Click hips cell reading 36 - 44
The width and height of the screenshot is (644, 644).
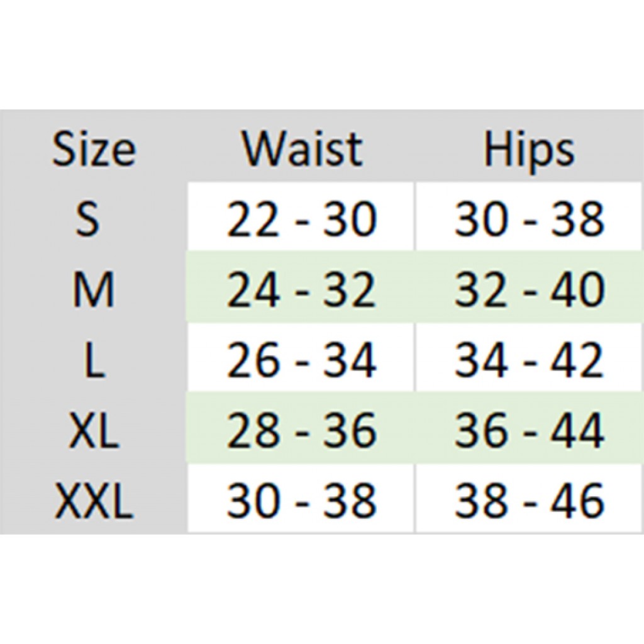point(529,431)
